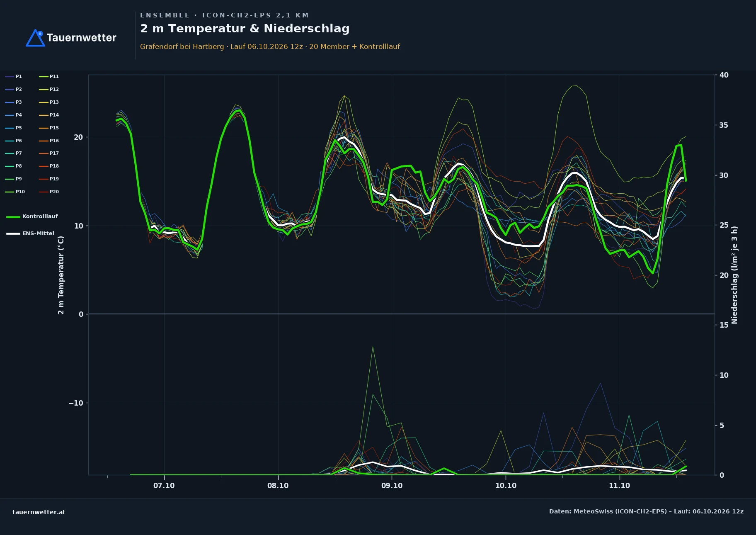This screenshot has width=756, height=535.
Task: Click the ENSEMBLE ICON-CH2-EPS header text
Action: [x=224, y=15]
